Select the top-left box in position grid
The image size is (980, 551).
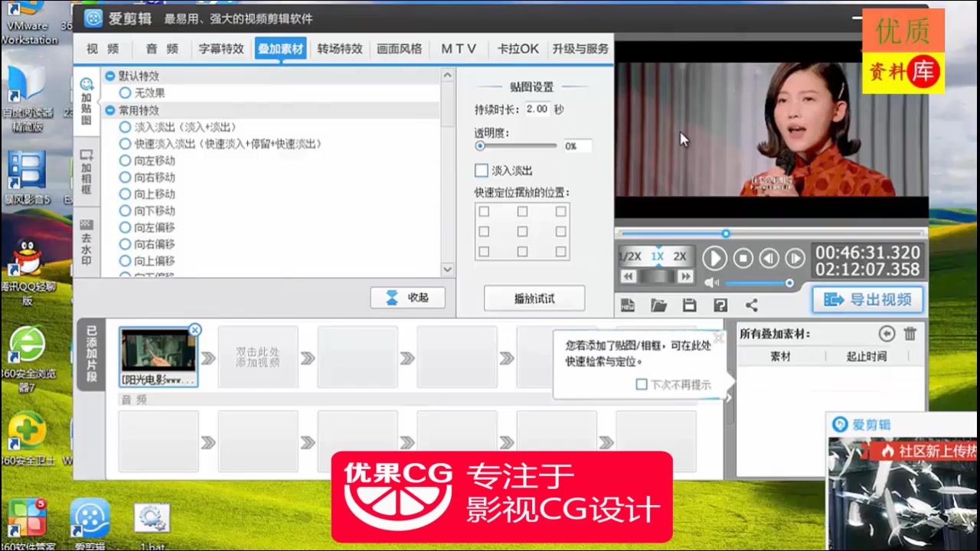[484, 211]
